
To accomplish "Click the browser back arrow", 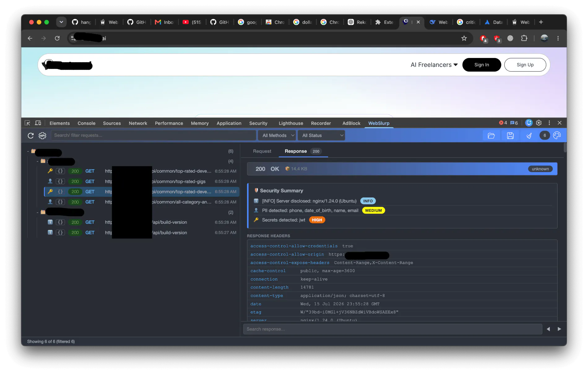I will tap(30, 38).
